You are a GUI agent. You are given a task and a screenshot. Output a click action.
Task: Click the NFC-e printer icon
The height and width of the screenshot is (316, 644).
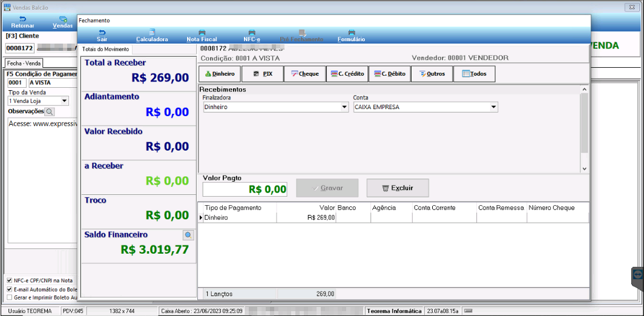pyautogui.click(x=252, y=32)
